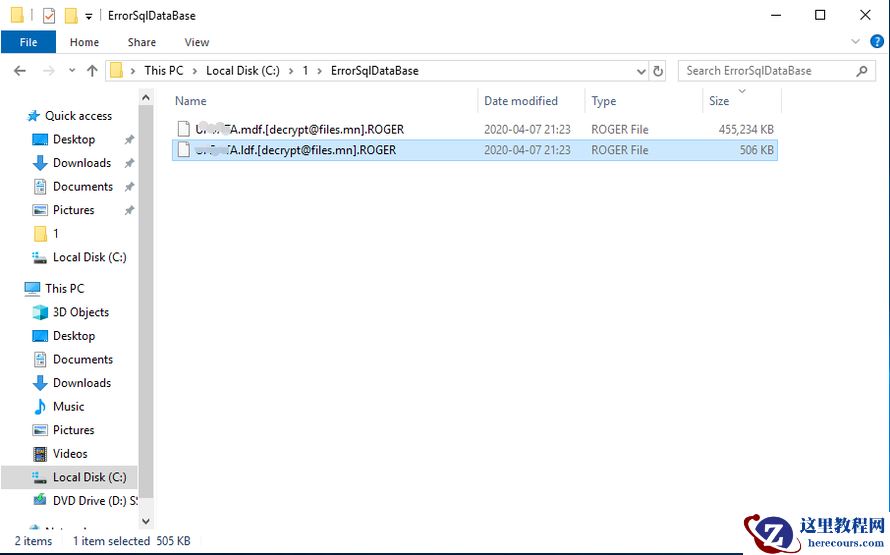Click the navigation pane scroll up arrow
Viewport: 890px width, 555px height.
[x=146, y=98]
